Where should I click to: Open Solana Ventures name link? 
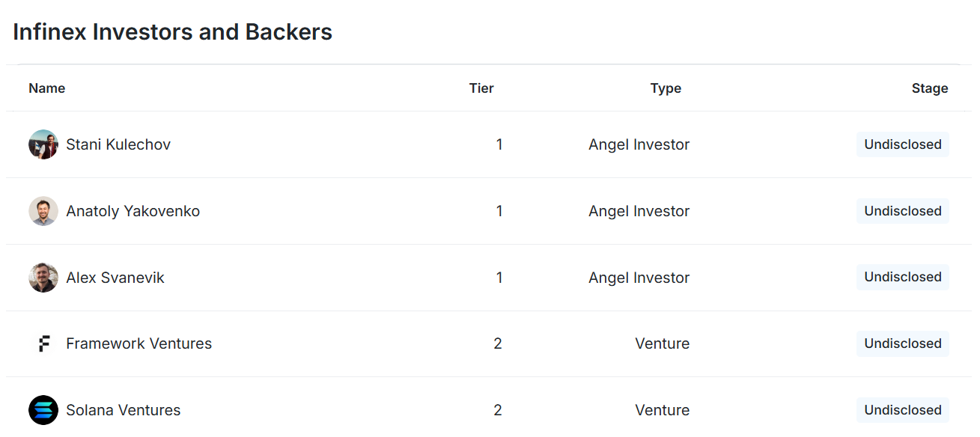(x=123, y=410)
